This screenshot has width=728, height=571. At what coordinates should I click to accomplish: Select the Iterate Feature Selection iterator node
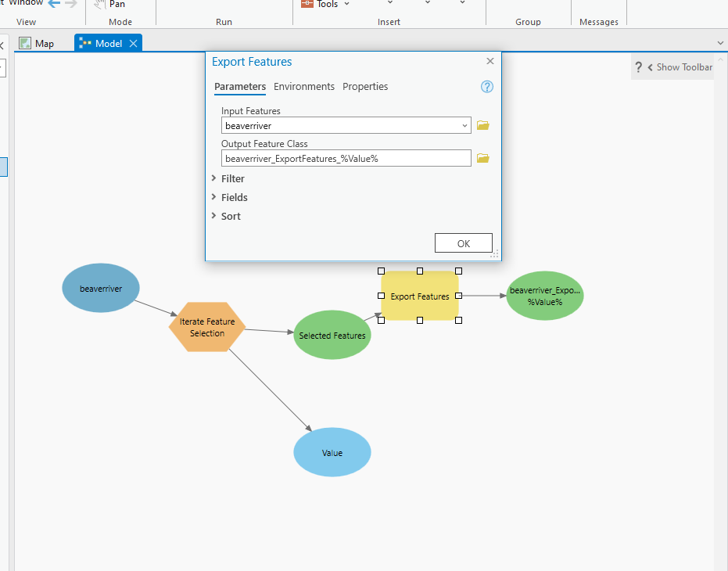[x=206, y=327]
